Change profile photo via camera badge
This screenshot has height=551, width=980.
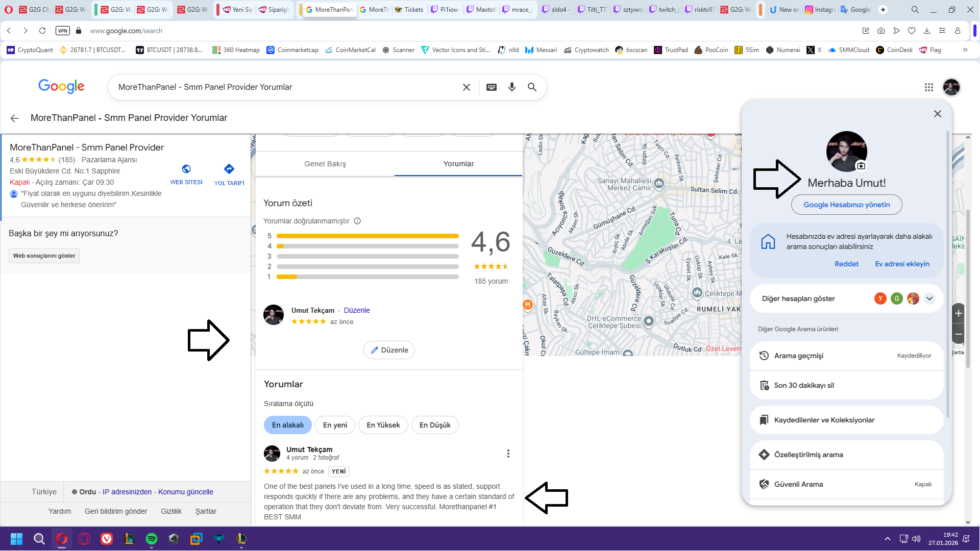coord(861,166)
